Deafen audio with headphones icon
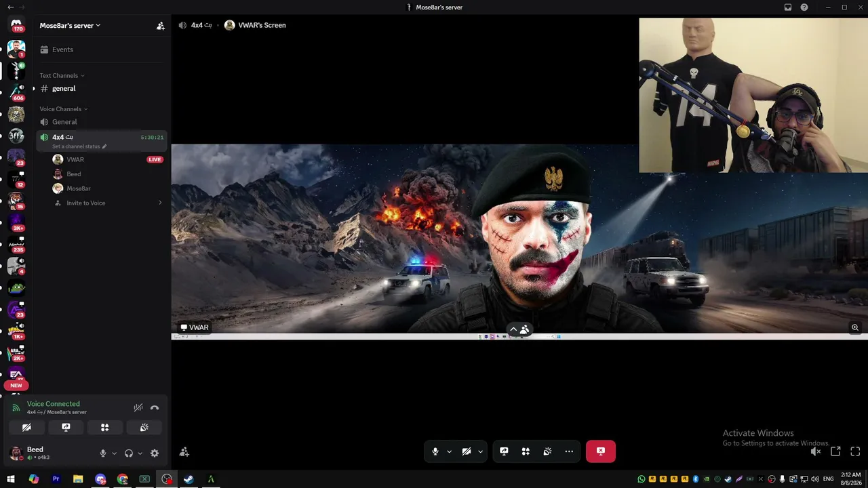Image resolution: width=868 pixels, height=488 pixels. click(129, 453)
